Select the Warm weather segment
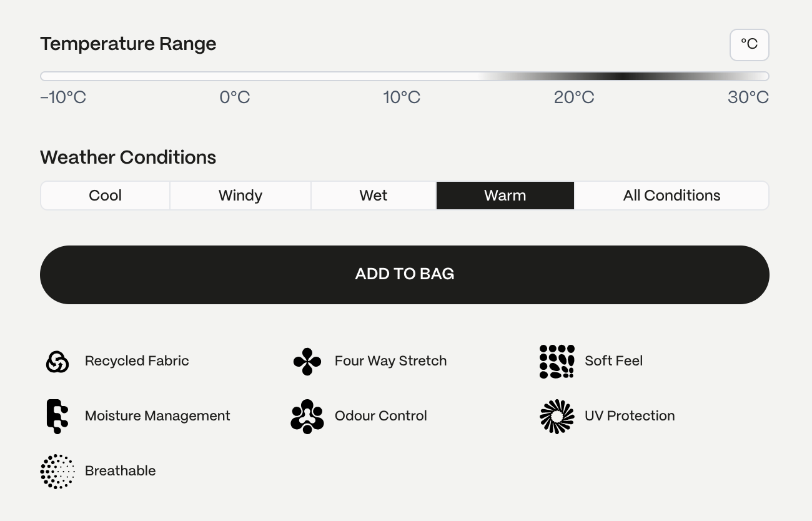Screen dimensions: 812x521 pos(505,196)
